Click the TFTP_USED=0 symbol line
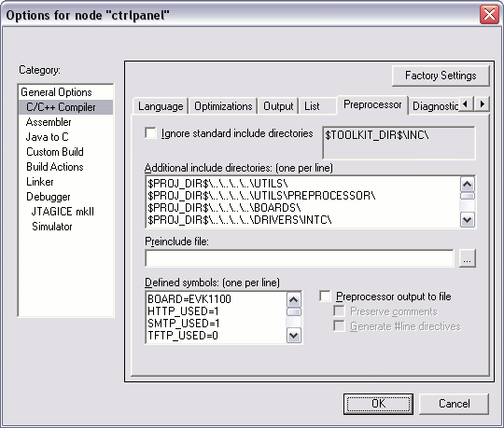 pyautogui.click(x=183, y=336)
